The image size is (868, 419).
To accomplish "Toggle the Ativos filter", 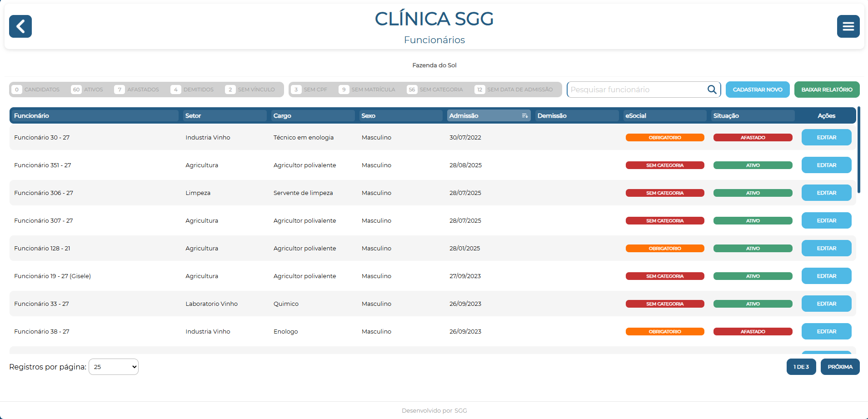I will coord(87,90).
